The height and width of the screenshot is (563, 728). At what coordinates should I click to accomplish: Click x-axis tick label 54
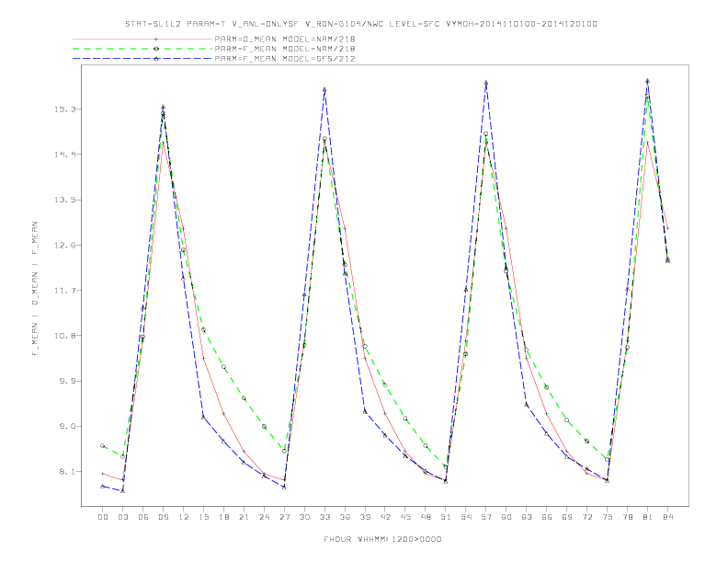466,517
